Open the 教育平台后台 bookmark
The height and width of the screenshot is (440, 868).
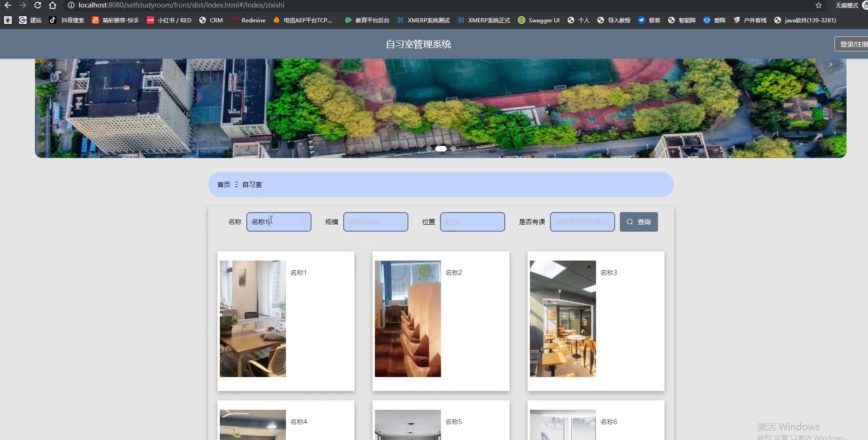click(367, 20)
